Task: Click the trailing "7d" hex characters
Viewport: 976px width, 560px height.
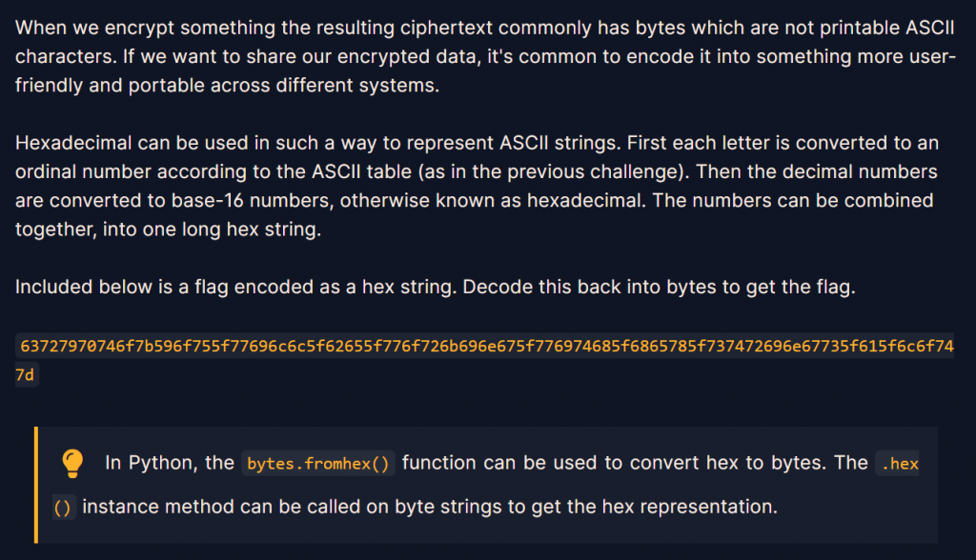Action: pyautogui.click(x=26, y=374)
